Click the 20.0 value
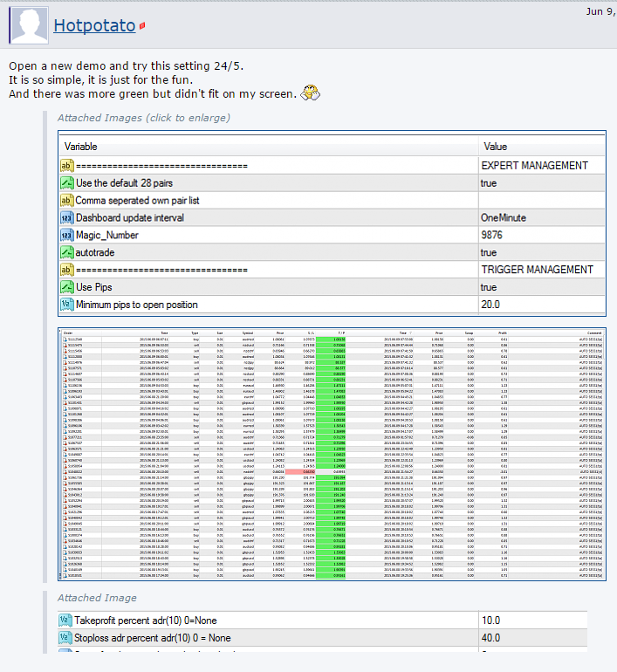The image size is (617, 672). (490, 305)
